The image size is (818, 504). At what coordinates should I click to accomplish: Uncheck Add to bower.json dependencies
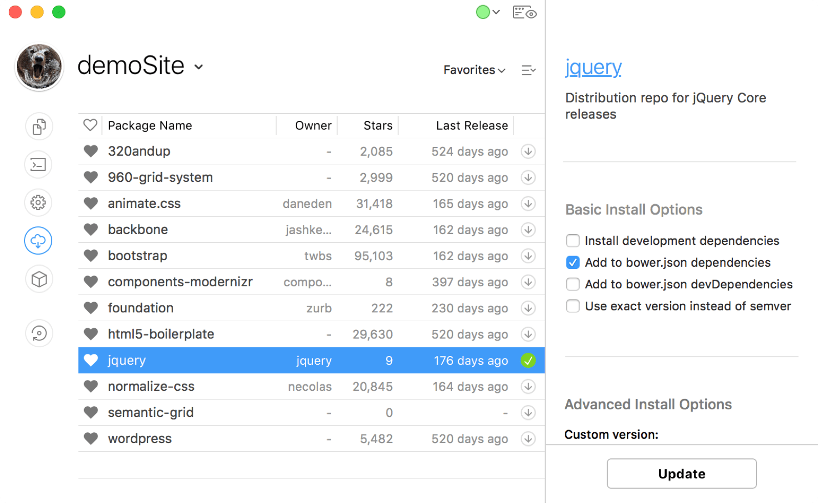tap(573, 263)
